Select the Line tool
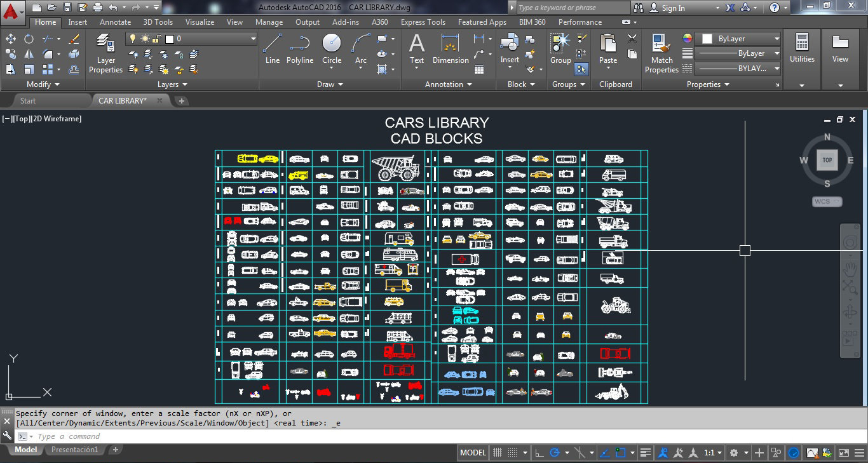Screen dimensions: 868x463 (272, 48)
